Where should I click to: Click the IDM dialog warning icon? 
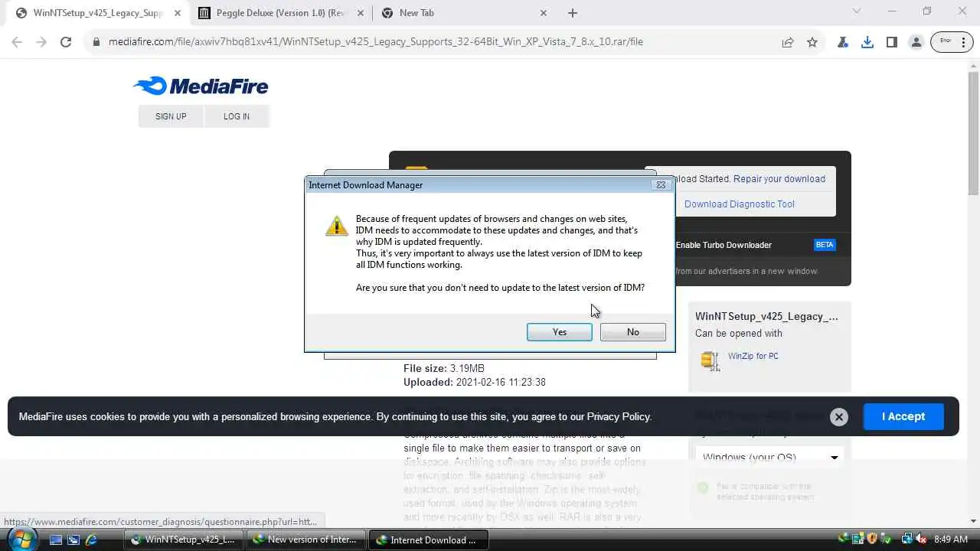[x=337, y=226]
